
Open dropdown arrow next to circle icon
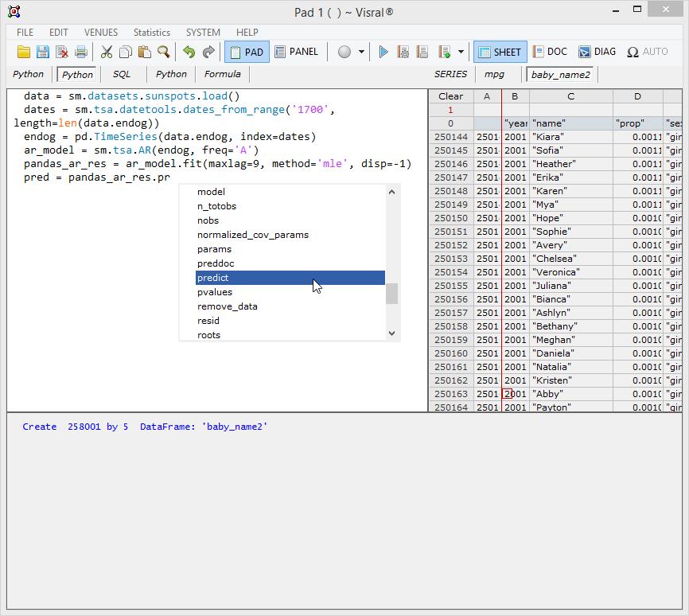tap(361, 53)
